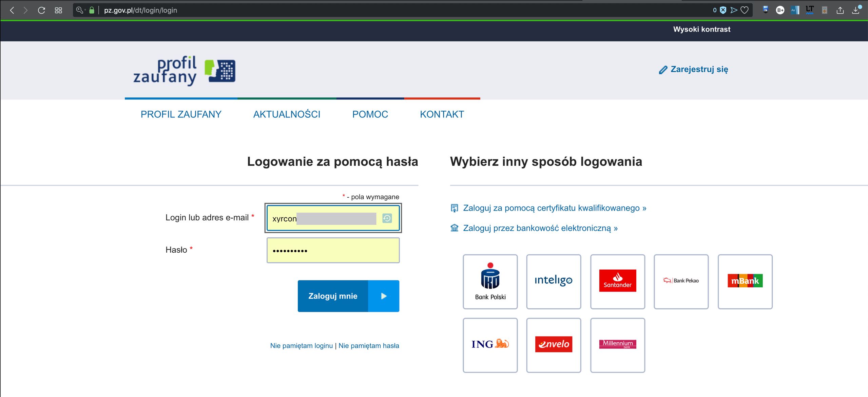Click the Nie pamiętam hasła link
868x397 pixels.
click(x=368, y=346)
